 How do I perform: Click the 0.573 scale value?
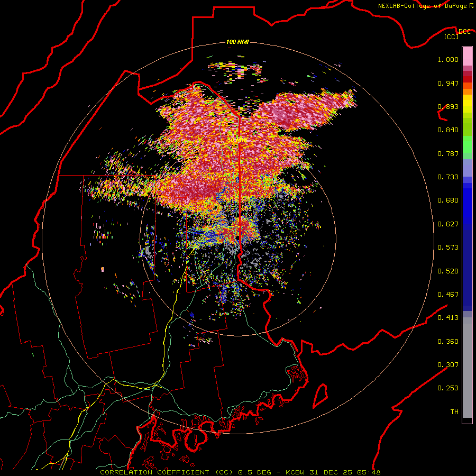[x=448, y=248]
